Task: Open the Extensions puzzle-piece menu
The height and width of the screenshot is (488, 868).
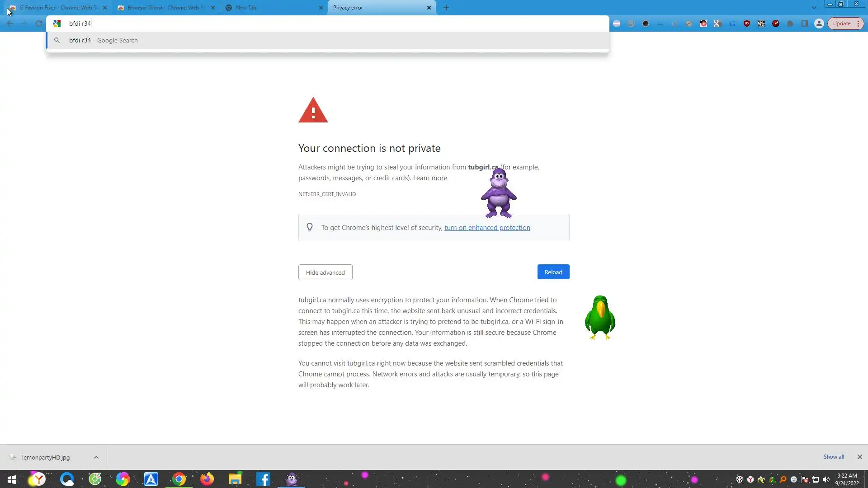Action: 790,23
